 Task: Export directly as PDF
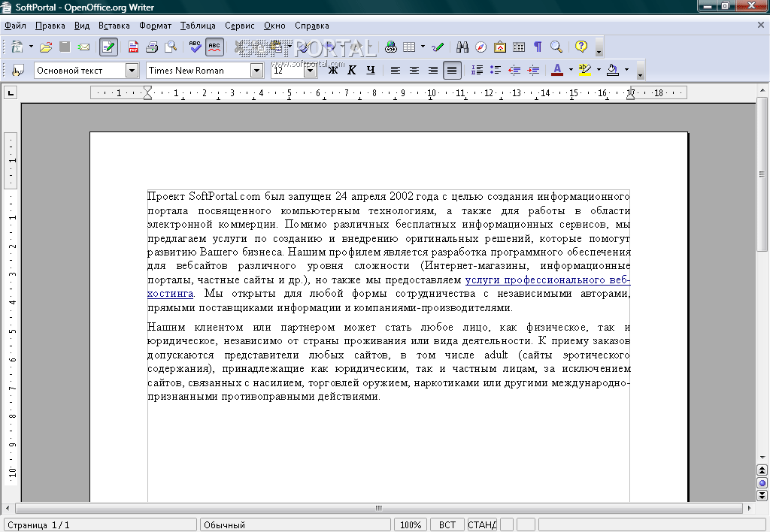coord(133,47)
